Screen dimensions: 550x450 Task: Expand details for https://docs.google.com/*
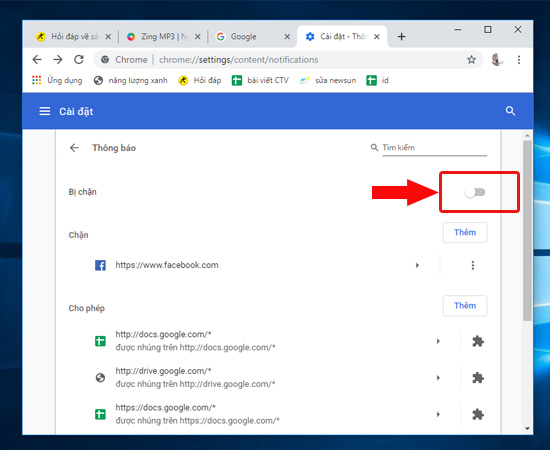438,414
